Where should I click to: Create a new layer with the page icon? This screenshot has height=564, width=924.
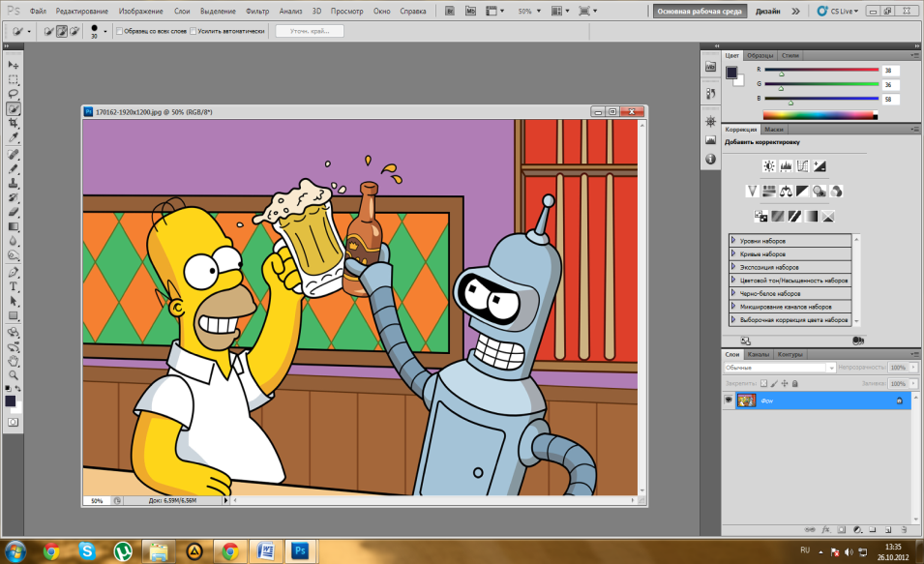click(x=888, y=530)
